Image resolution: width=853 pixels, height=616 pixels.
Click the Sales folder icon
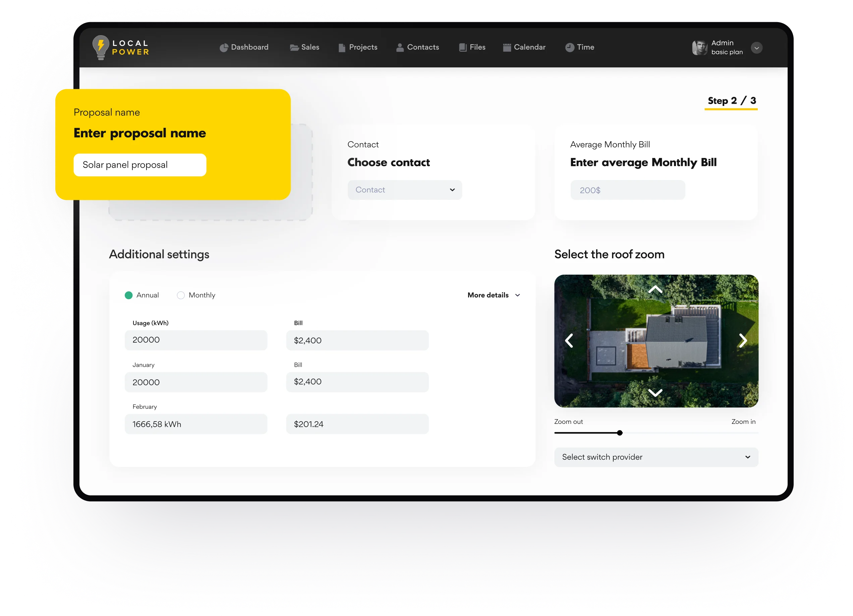294,47
